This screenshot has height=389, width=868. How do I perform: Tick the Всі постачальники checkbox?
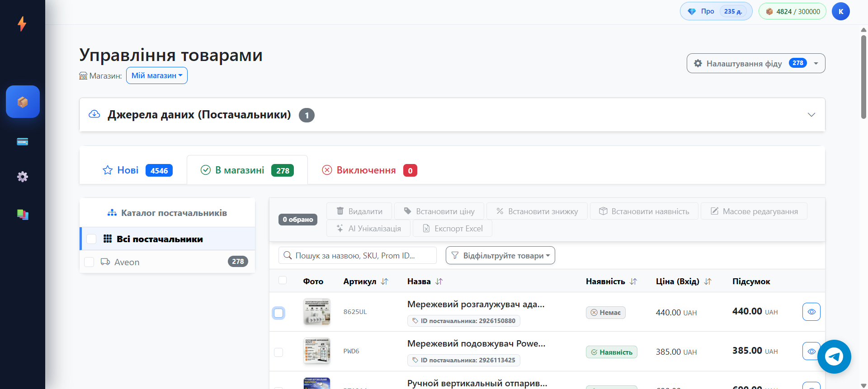pos(91,239)
